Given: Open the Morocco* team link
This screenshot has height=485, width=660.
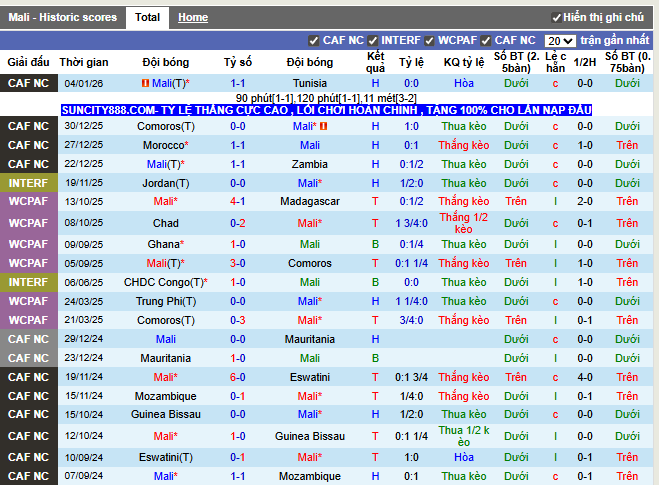Looking at the screenshot, I should tap(165, 145).
